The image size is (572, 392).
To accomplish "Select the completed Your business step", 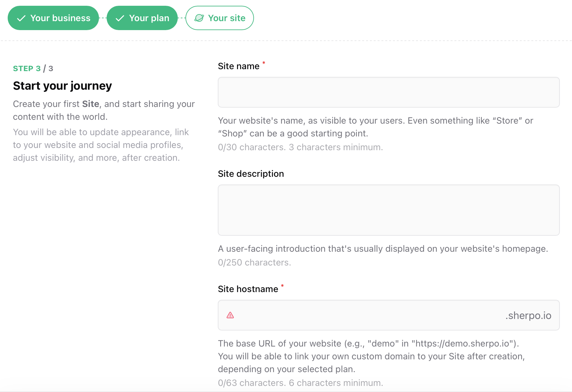I will click(53, 18).
